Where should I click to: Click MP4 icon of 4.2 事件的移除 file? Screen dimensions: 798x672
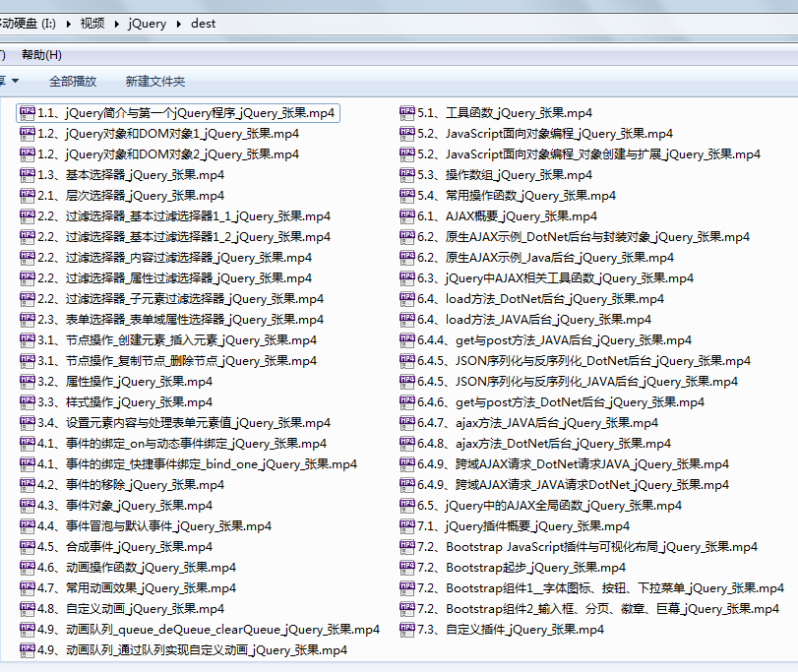pyautogui.click(x=27, y=485)
